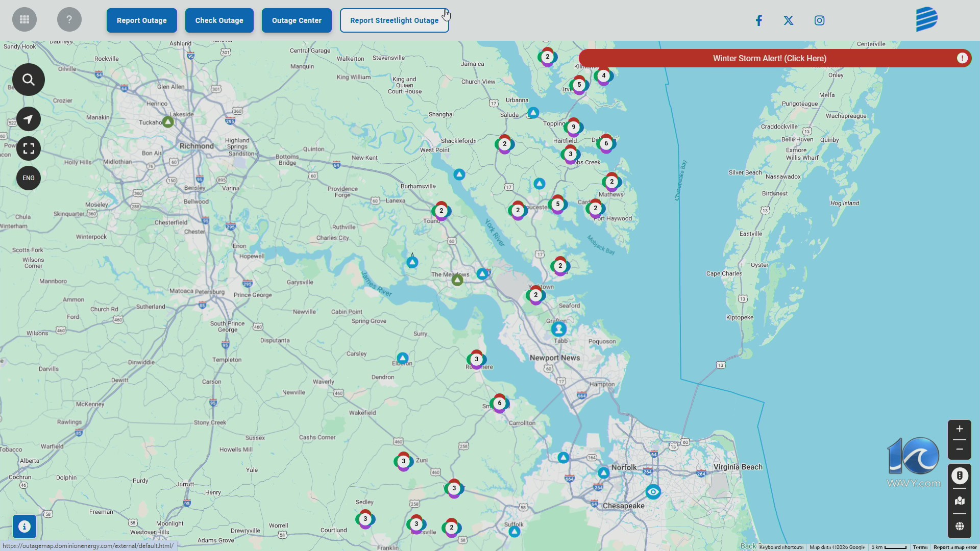
Task: Click Report a map error link
Action: click(955, 547)
